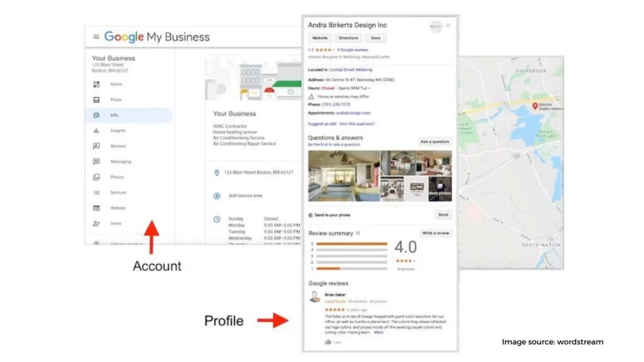
Task: Click the Monday hours row
Action: [x=264, y=226]
